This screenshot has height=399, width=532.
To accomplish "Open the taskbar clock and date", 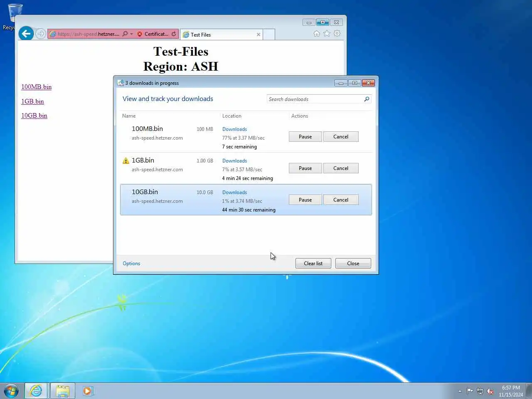I will pyautogui.click(x=511, y=391).
